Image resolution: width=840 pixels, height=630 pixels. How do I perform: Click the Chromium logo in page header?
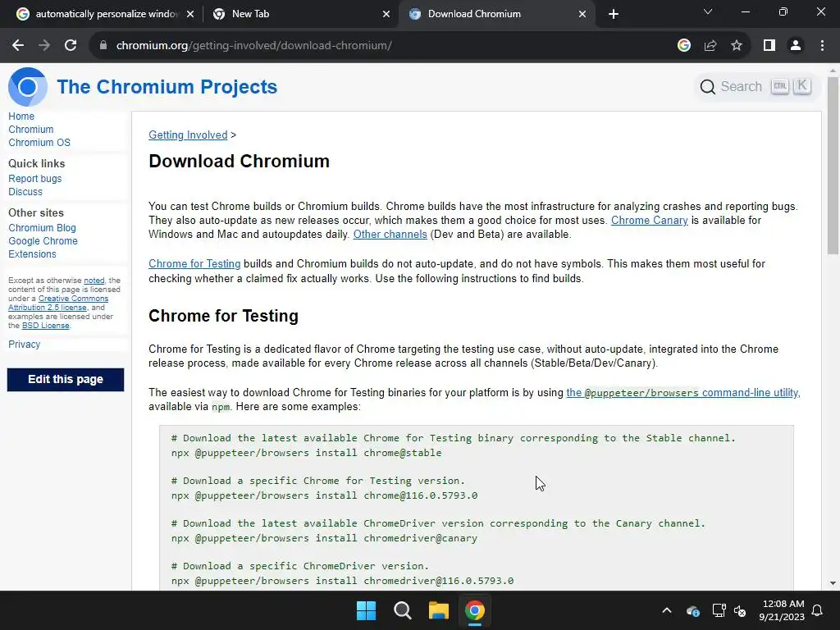27,87
